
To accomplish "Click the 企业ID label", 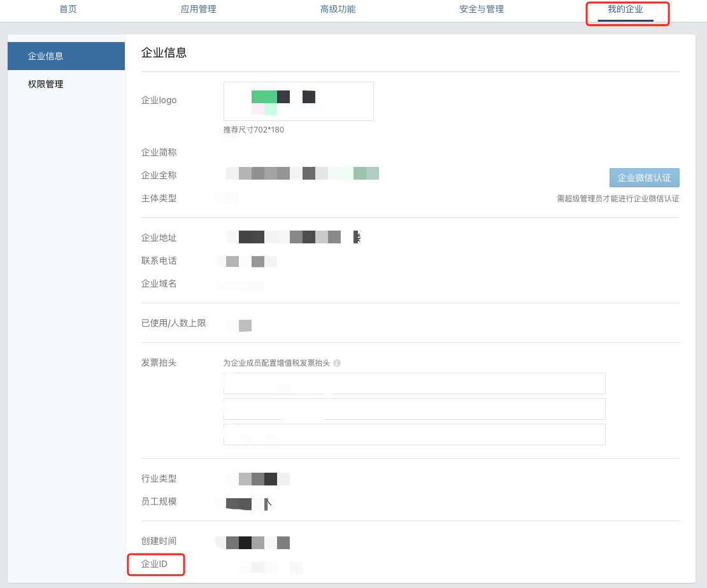I will click(x=155, y=564).
